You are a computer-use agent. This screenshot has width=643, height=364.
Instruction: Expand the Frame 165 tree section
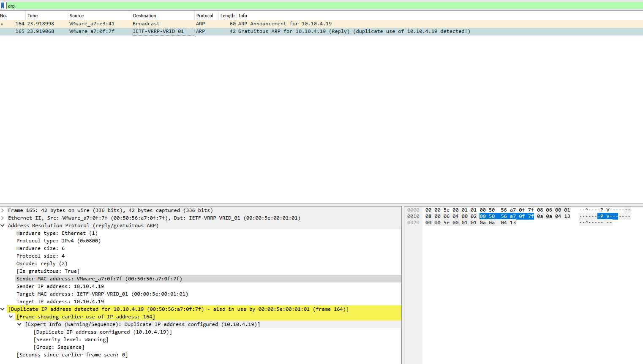[3, 210]
